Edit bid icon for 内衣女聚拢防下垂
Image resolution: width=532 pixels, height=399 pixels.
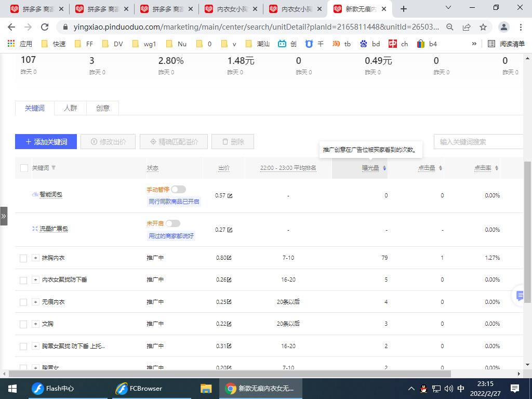click(x=229, y=280)
